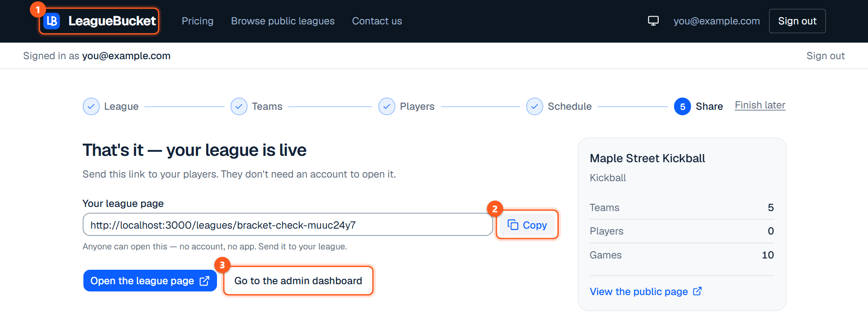Click the LeagueBucket brand name text
This screenshot has height=333, width=868.
(112, 21)
